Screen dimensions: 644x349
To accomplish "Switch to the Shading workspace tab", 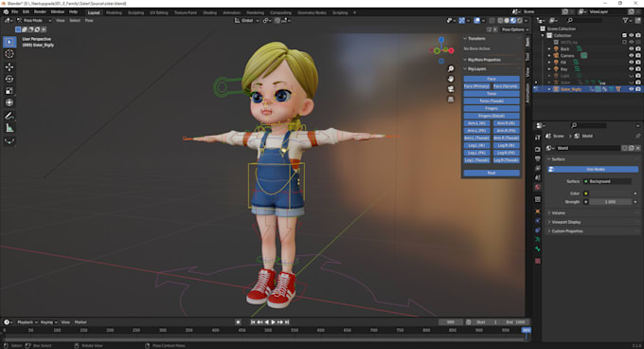I will tap(209, 12).
